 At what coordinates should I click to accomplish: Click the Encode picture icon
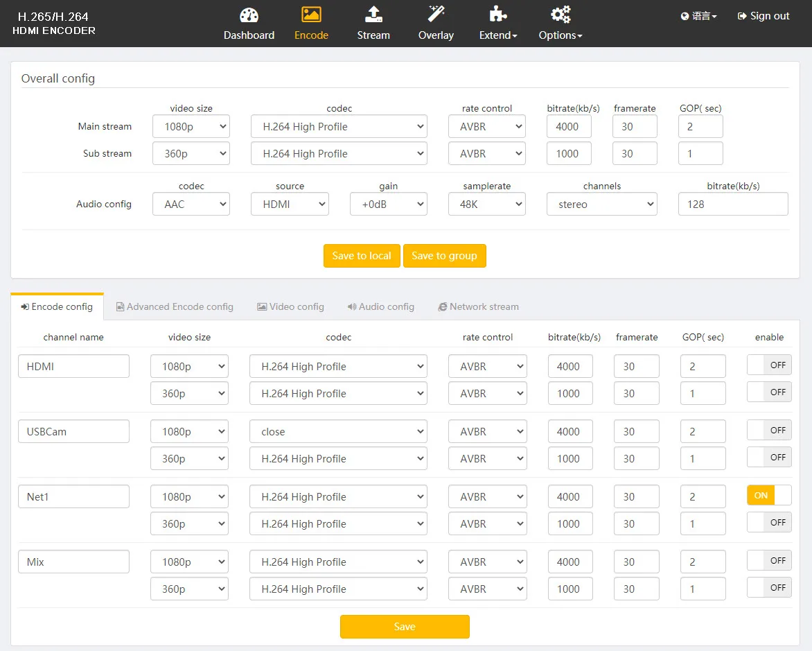pos(311,15)
